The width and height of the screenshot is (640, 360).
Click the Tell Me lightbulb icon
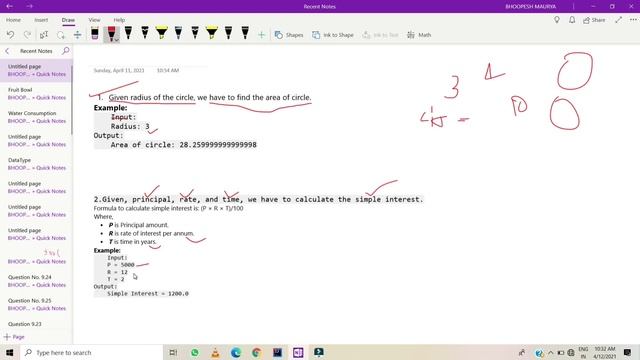point(557,20)
